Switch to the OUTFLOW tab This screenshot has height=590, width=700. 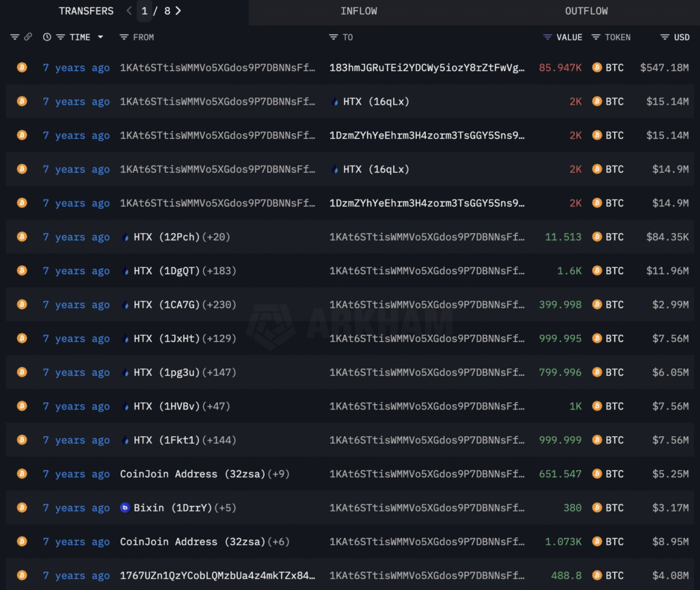[586, 11]
